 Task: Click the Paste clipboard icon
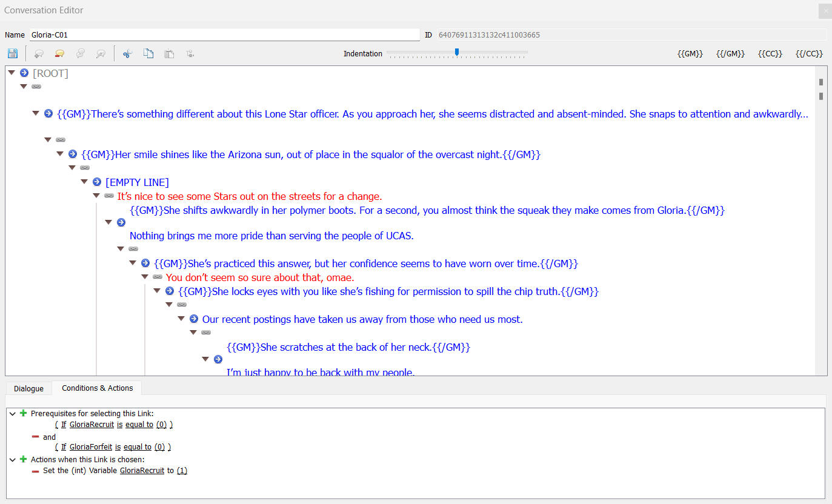coord(170,53)
